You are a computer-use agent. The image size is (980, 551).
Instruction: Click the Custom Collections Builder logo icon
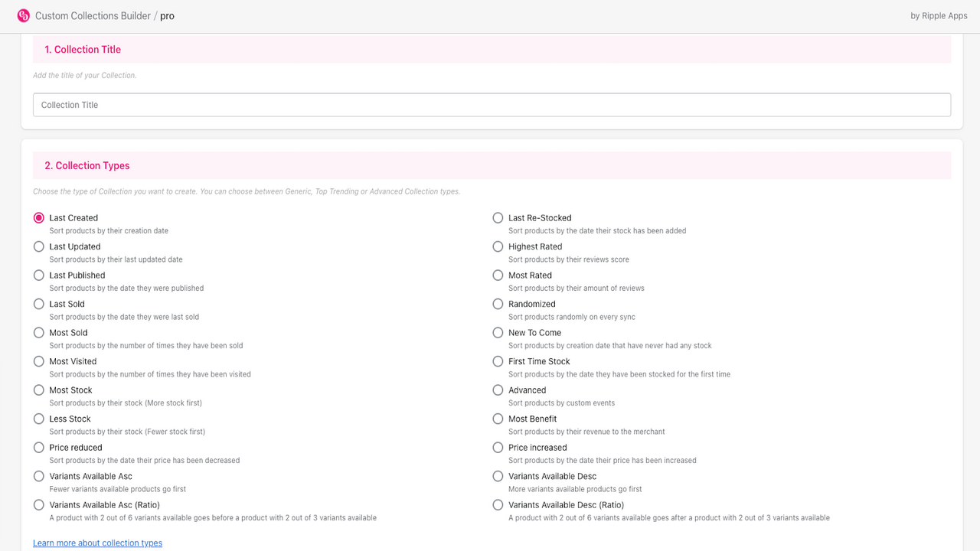coord(23,15)
